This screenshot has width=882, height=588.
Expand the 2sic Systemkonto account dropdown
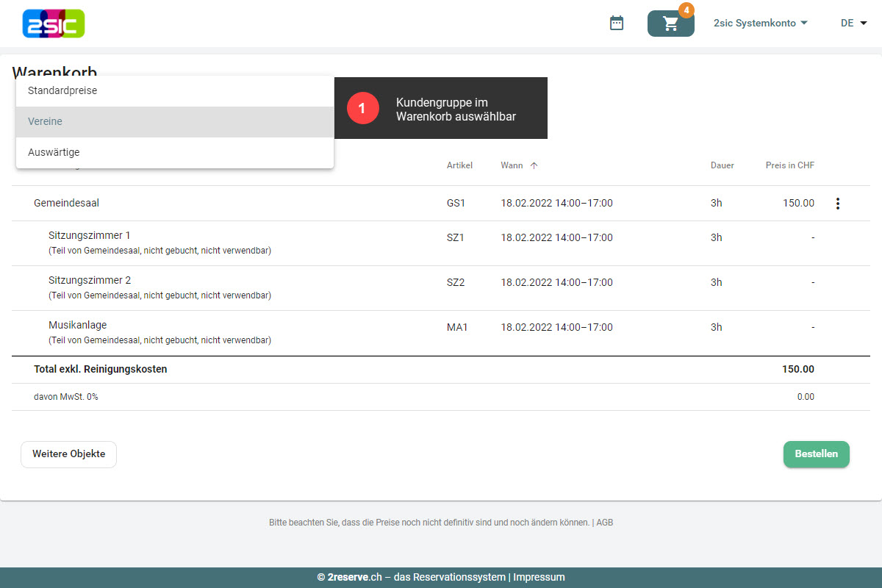(x=760, y=24)
